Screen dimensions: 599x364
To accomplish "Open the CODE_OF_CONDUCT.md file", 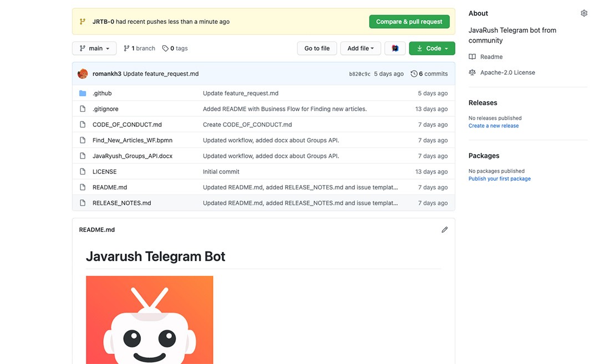I will pos(127,125).
